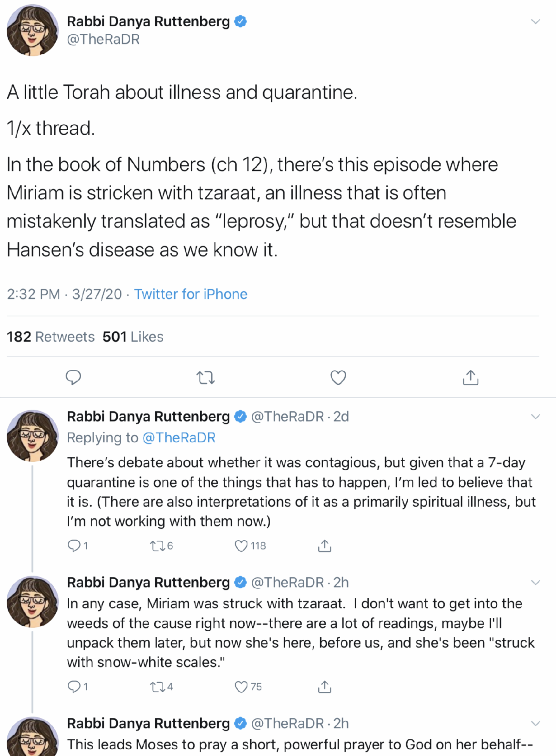The image size is (556, 756).
Task: Like the tweet showing 118 likes
Action: point(241,546)
